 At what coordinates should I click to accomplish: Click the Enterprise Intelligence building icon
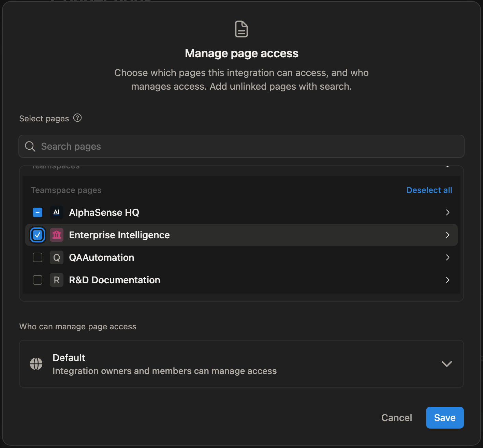[57, 235]
